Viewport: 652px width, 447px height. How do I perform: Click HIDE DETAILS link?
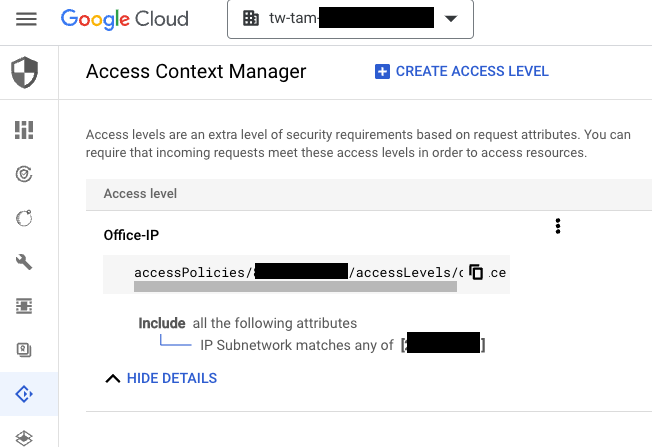[171, 379]
